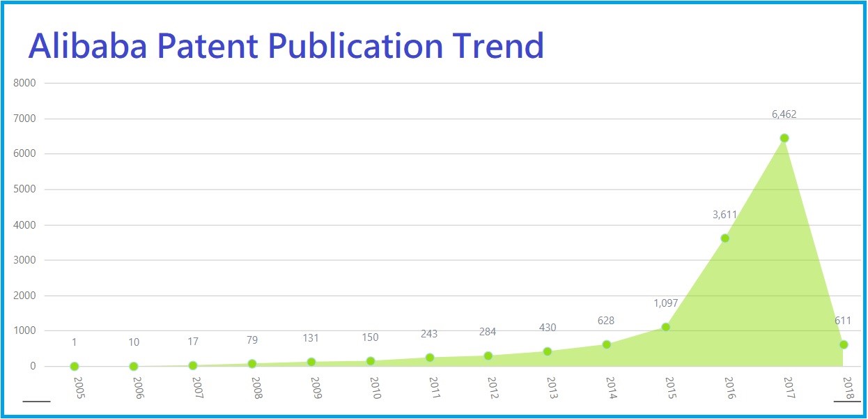Click the 2018 x-axis year label
This screenshot has width=868, height=419.
[x=848, y=388]
